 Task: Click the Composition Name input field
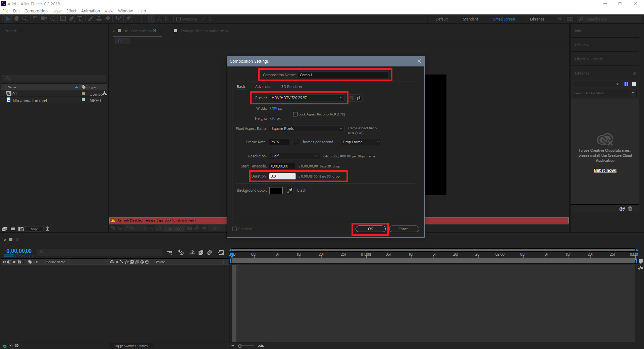pos(343,75)
